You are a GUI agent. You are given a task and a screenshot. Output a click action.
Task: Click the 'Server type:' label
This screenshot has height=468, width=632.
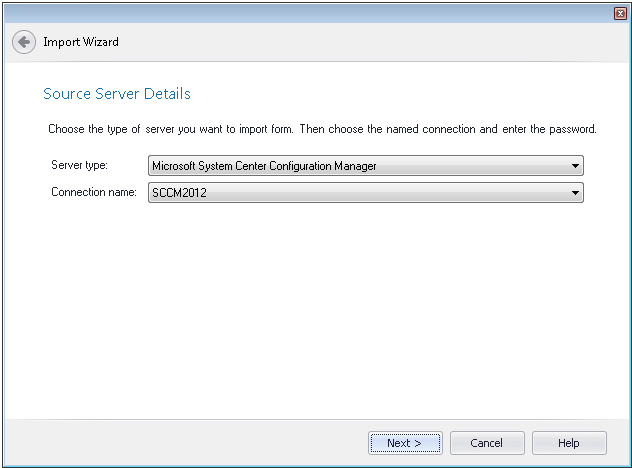(x=79, y=165)
